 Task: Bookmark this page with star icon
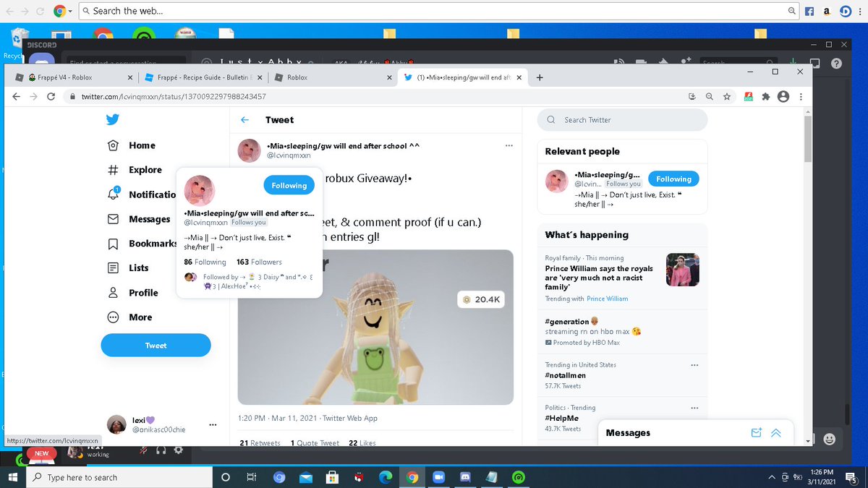point(726,96)
